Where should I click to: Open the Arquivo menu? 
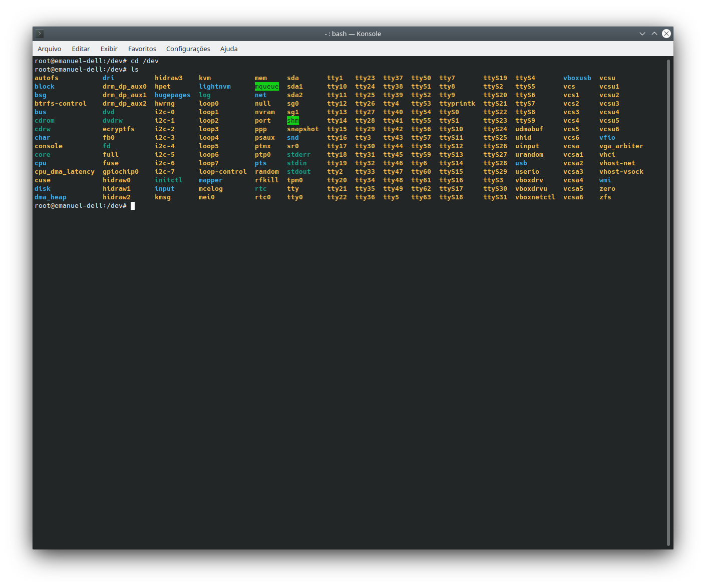pos(50,49)
